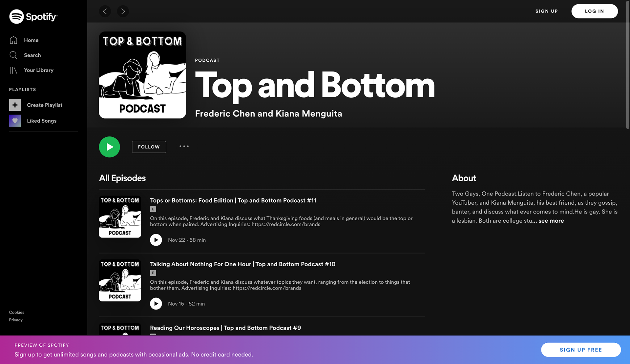Click the 'All Episodes' heading

pyautogui.click(x=122, y=178)
